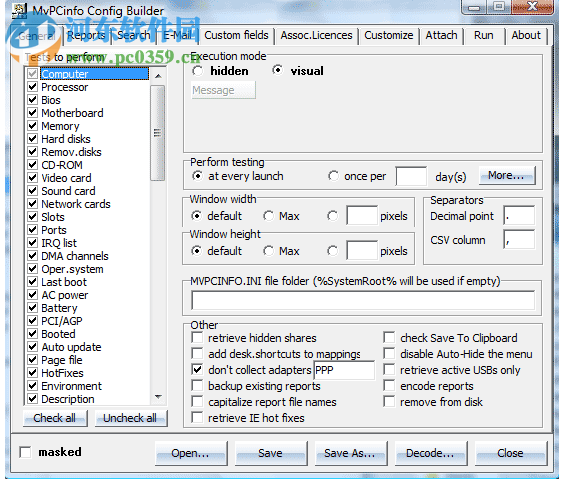Click the Save As... button
This screenshot has width=571, height=486.
pyautogui.click(x=351, y=453)
